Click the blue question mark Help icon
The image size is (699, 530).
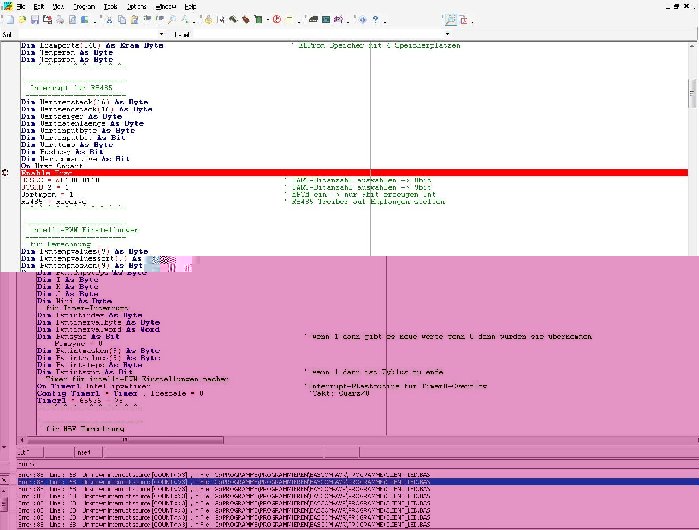click(375, 20)
